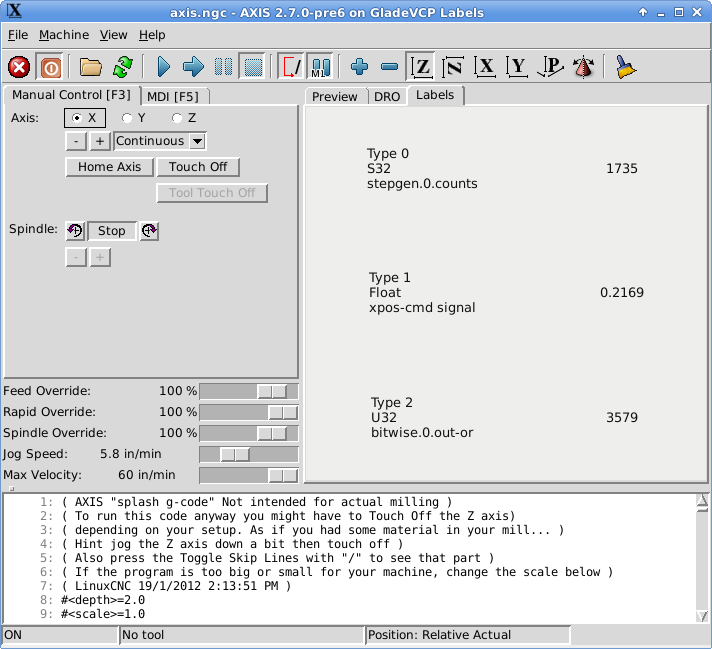Screen dimensions: 712x649
Task: Click the Touch Off button
Action: 198,167
